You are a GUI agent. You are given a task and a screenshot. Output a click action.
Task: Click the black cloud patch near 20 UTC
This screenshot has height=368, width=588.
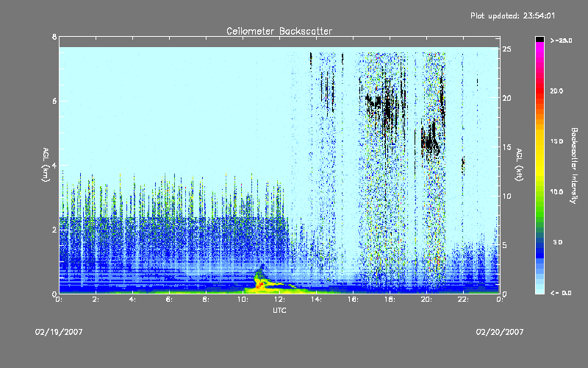click(431, 141)
